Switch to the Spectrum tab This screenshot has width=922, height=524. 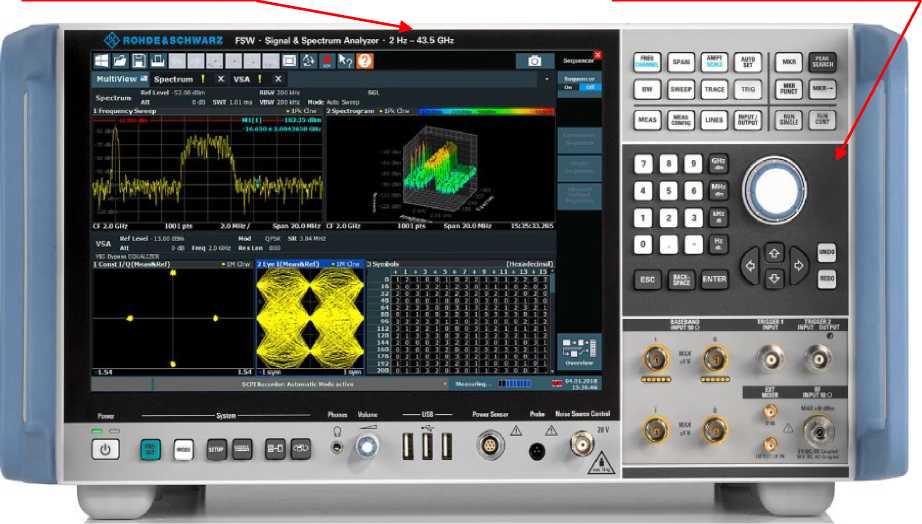[x=173, y=78]
